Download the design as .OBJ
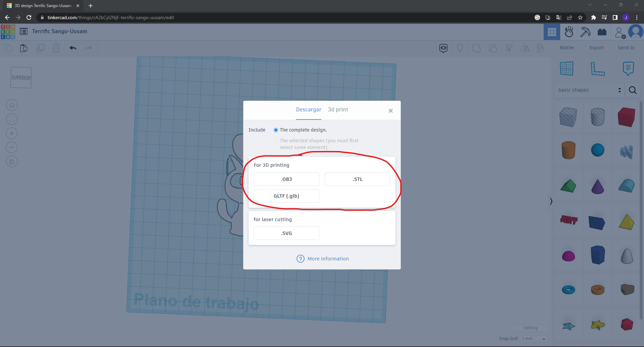The width and height of the screenshot is (644, 347). tap(286, 179)
